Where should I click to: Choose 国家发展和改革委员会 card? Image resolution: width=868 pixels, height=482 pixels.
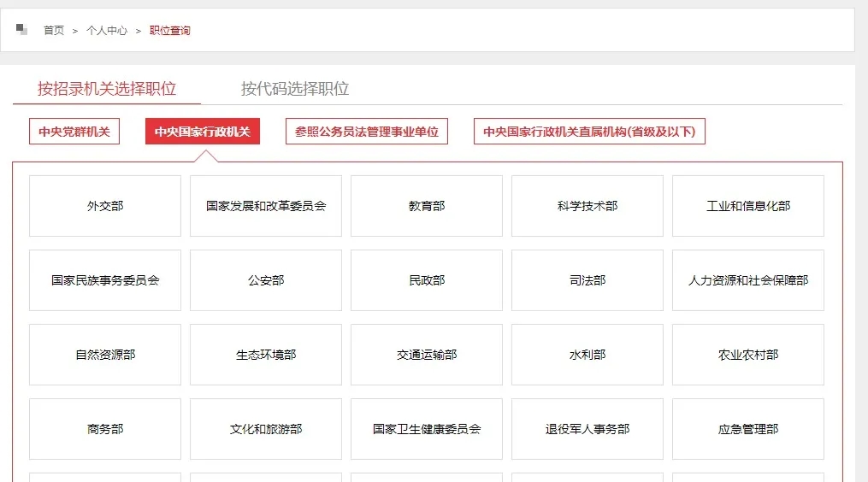(266, 206)
